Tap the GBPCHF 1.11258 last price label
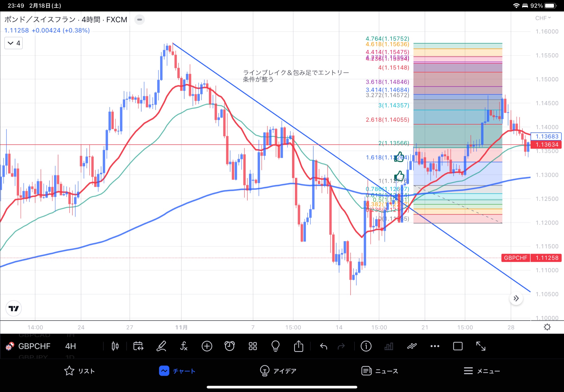 click(x=531, y=258)
